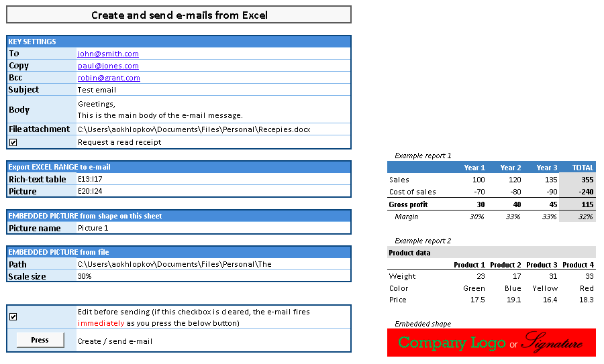Select the Cost of sales Year 3 value -90
The height and width of the screenshot is (364, 604).
pos(551,192)
